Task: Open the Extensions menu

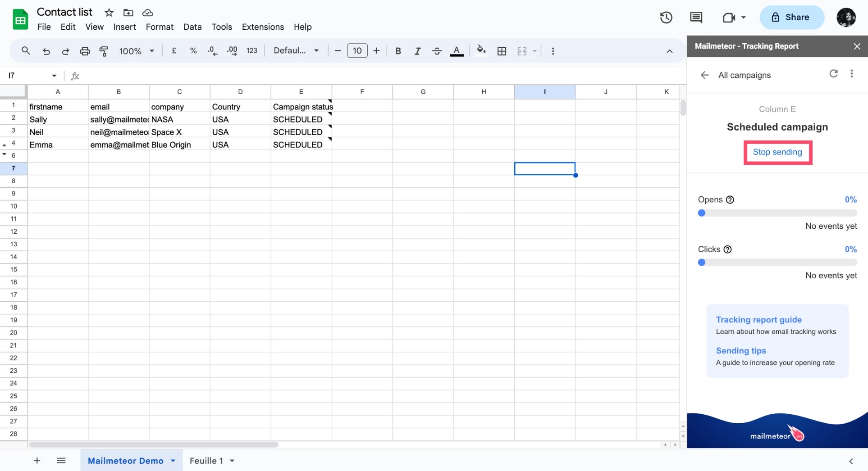Action: coord(263,27)
